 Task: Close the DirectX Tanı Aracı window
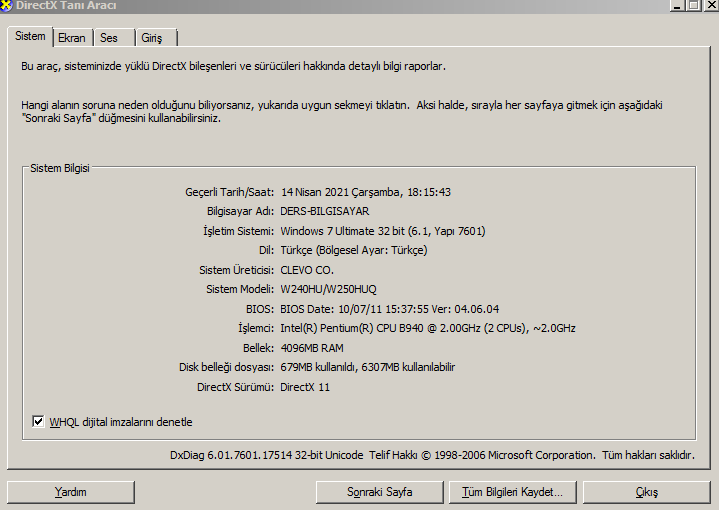click(x=711, y=6)
